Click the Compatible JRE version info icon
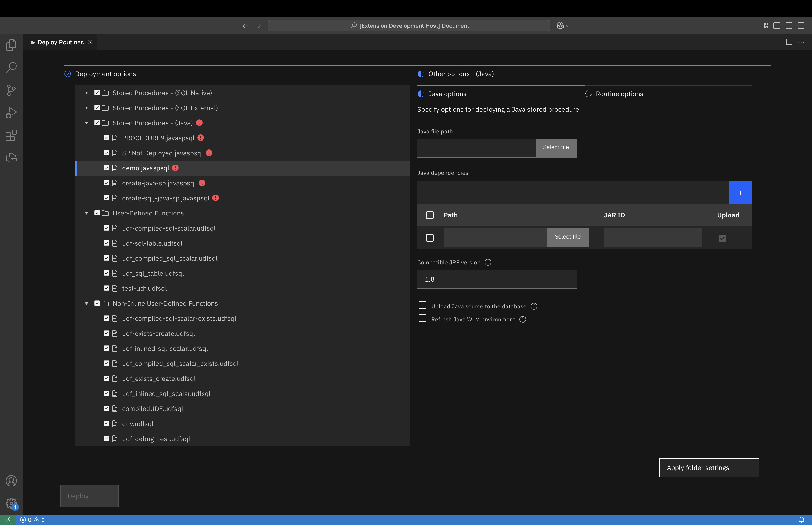This screenshot has width=812, height=525. click(x=488, y=262)
